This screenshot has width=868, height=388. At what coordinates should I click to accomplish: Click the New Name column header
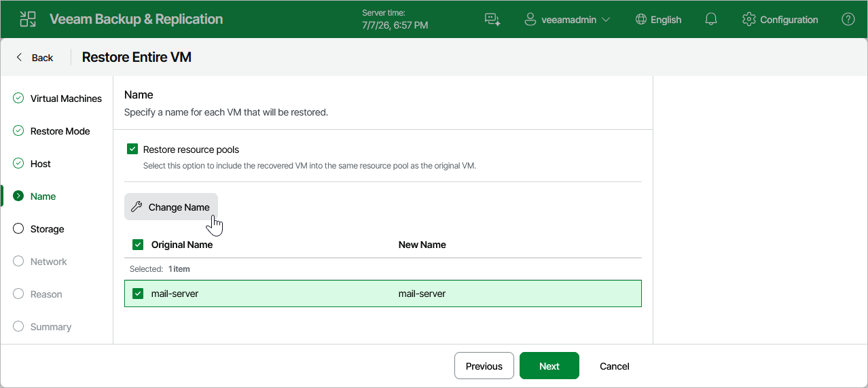point(422,245)
